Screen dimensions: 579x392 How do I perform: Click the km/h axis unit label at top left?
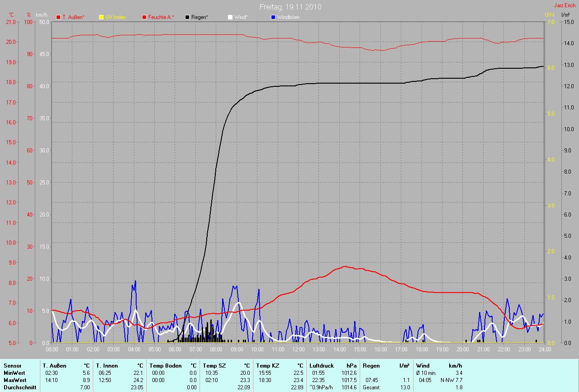(42, 15)
